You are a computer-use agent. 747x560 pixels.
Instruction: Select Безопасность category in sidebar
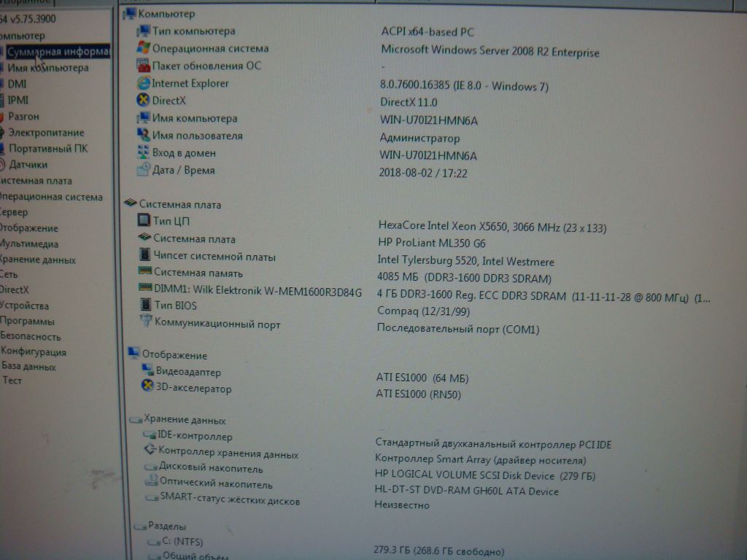(x=31, y=336)
